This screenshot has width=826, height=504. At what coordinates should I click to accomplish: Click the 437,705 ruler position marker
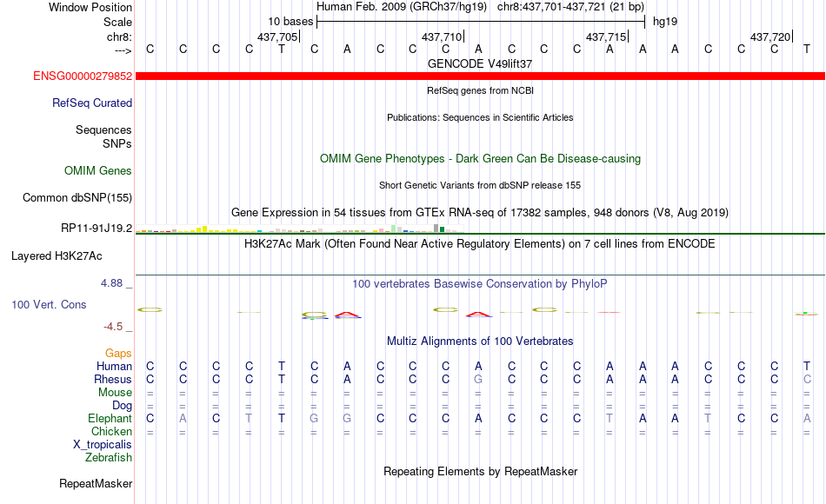(x=277, y=36)
